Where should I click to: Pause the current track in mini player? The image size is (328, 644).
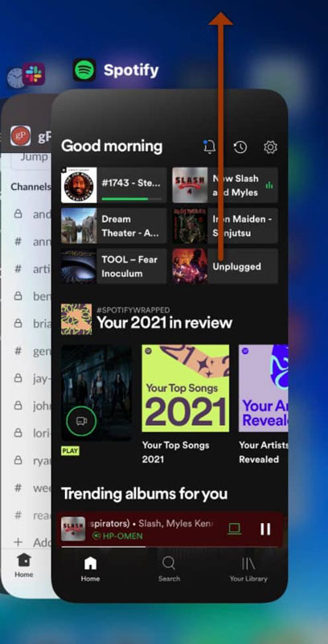pos(265,529)
